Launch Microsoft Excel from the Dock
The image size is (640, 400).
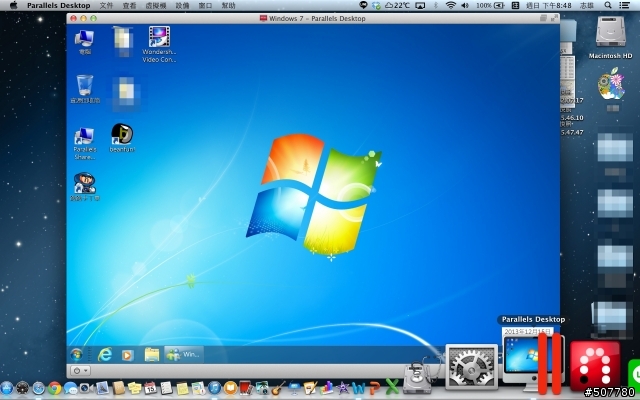(x=391, y=387)
